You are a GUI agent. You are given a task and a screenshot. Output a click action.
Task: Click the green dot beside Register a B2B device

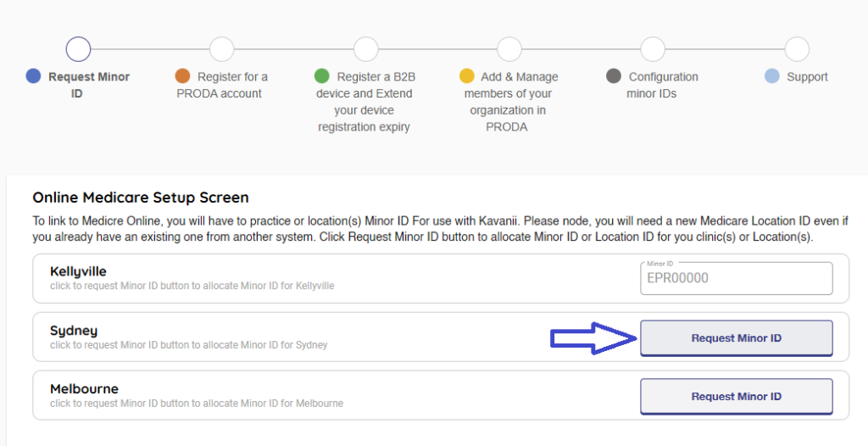[321, 76]
